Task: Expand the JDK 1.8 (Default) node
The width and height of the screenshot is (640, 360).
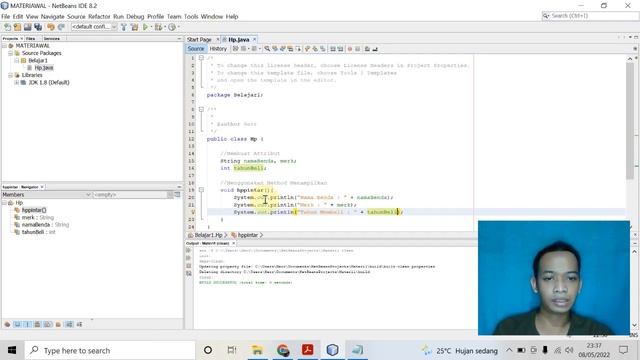Action: point(17,82)
